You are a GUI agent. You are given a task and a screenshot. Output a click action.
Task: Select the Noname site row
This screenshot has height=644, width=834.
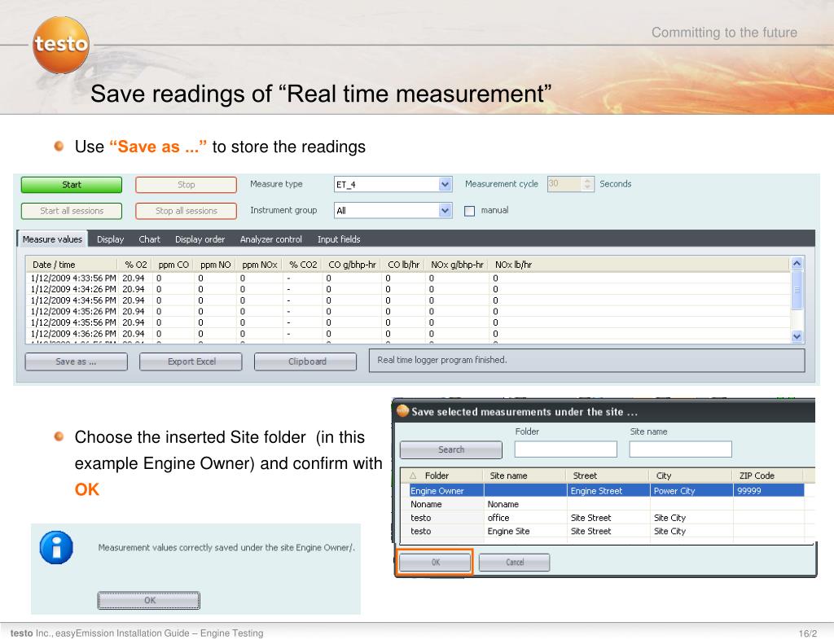point(606,504)
